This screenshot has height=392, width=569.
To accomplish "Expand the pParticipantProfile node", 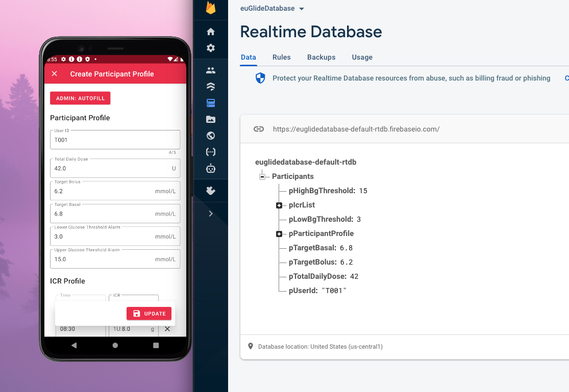I will pyautogui.click(x=279, y=234).
